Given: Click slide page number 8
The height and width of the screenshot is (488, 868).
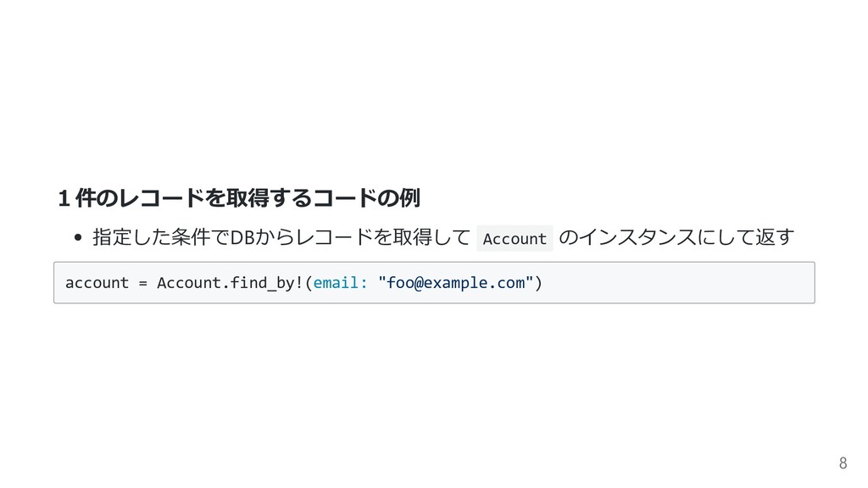Looking at the screenshot, I should (x=843, y=463).
